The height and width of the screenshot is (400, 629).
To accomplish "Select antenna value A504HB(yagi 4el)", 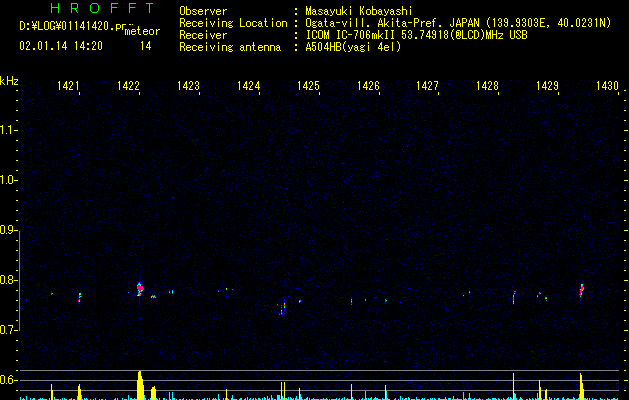I will 353,47.
